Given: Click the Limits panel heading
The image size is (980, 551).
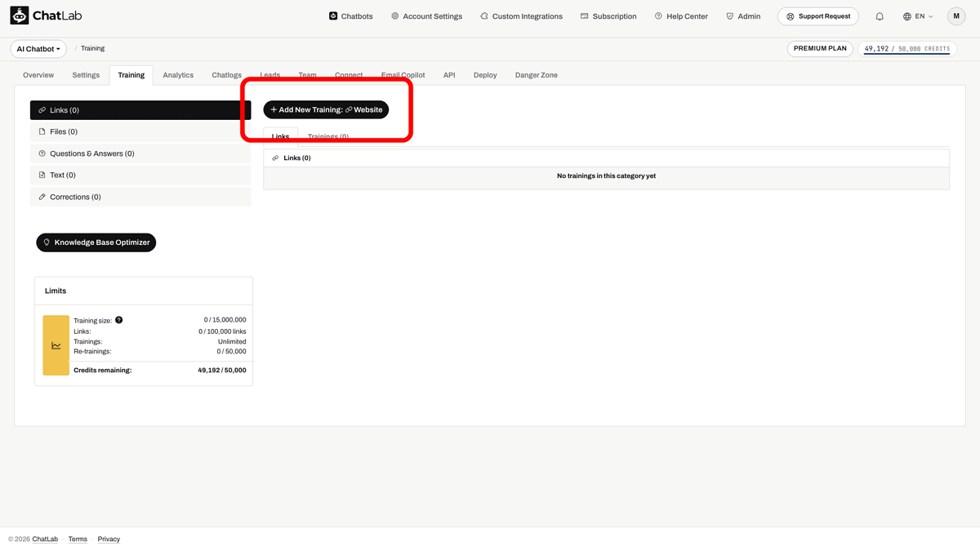Looking at the screenshot, I should coord(56,291).
